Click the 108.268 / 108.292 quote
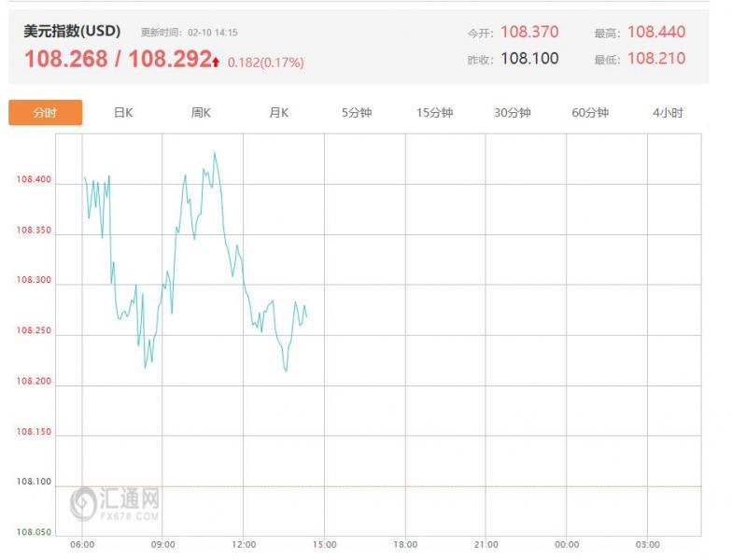This screenshot has width=732, height=560. (117, 60)
